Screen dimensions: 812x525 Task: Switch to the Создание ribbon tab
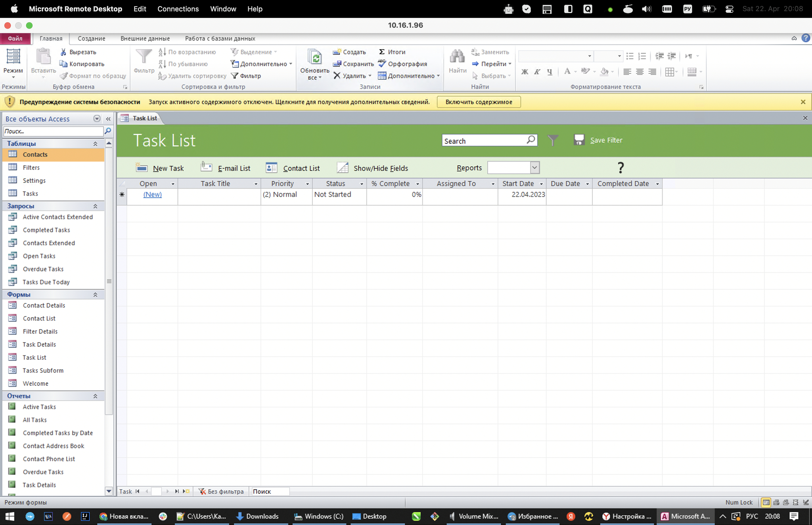(91, 38)
